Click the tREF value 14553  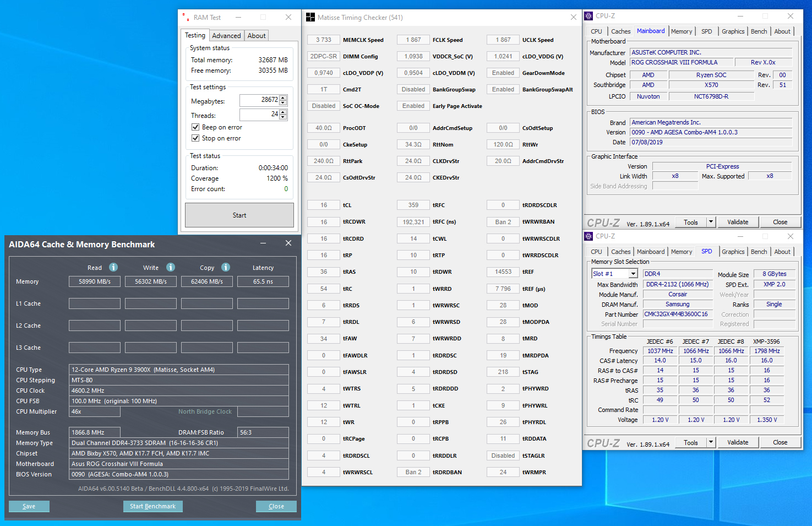click(x=503, y=272)
